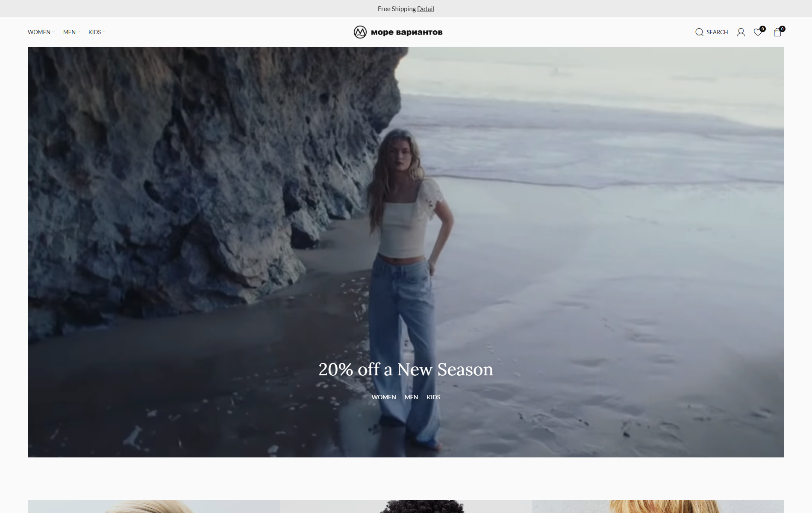
Task: Open the search magnifier icon
Action: click(x=699, y=32)
